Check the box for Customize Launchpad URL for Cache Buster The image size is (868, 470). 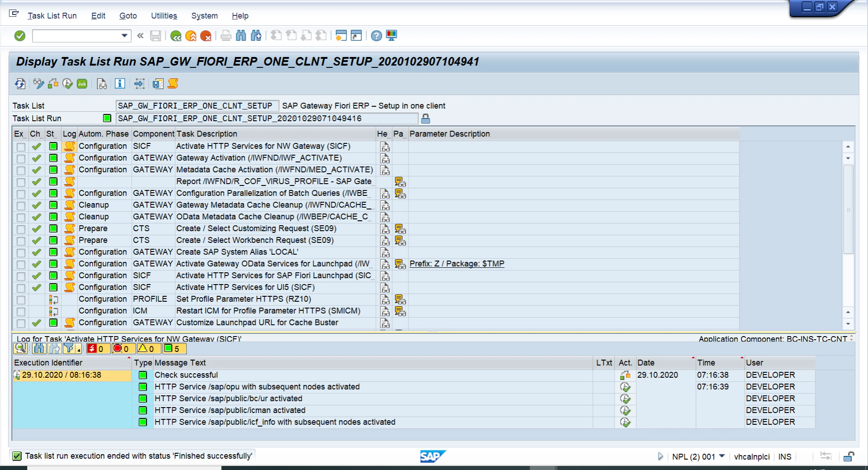tap(21, 323)
